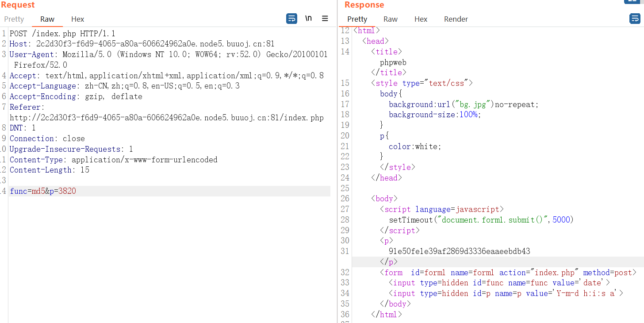
Task: Click the hidden input line with value='date'
Action: pos(499,283)
